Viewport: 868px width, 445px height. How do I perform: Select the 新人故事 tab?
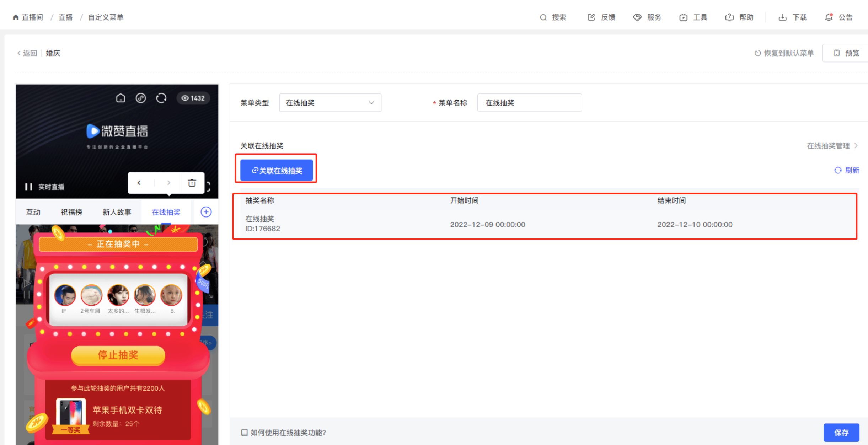(x=117, y=212)
